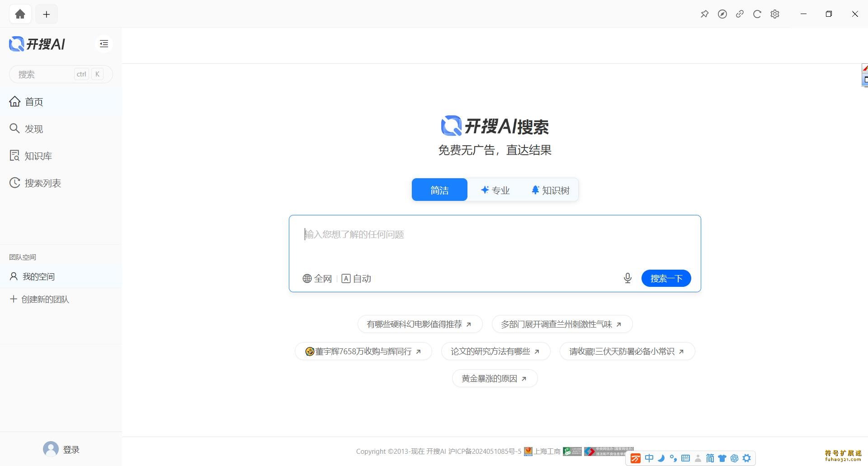Switch to the 知识树 mode tab
This screenshot has width=868, height=466.
point(550,190)
